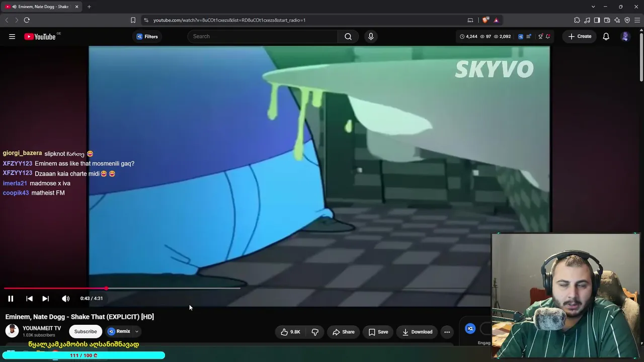644x362 pixels.
Task: Toggle the browser sidebar panel
Action: 597,20
